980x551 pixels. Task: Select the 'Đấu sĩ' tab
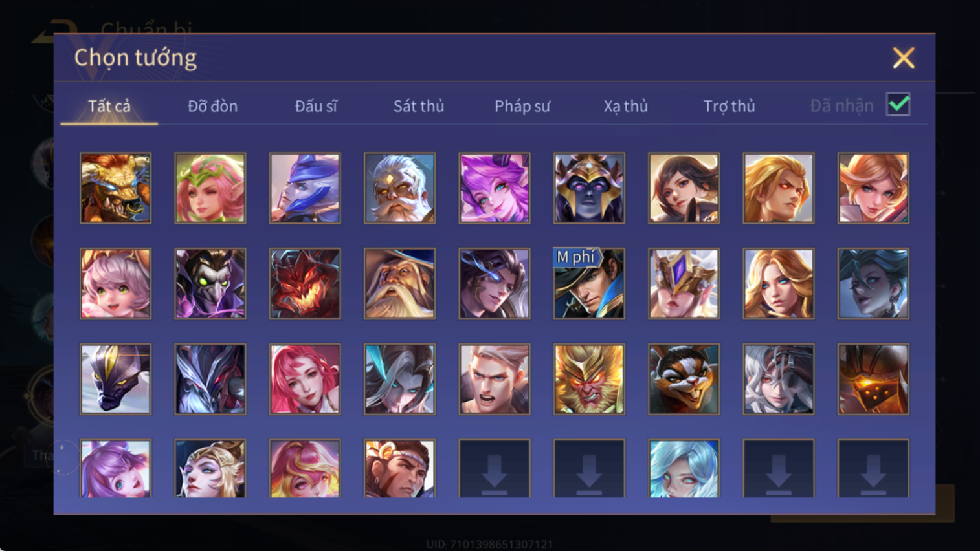pos(316,106)
